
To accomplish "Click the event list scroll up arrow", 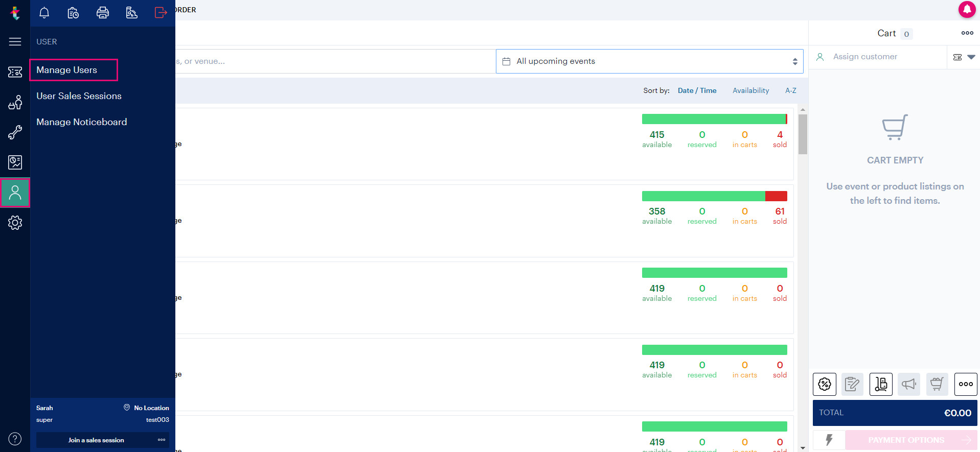I will 803,110.
